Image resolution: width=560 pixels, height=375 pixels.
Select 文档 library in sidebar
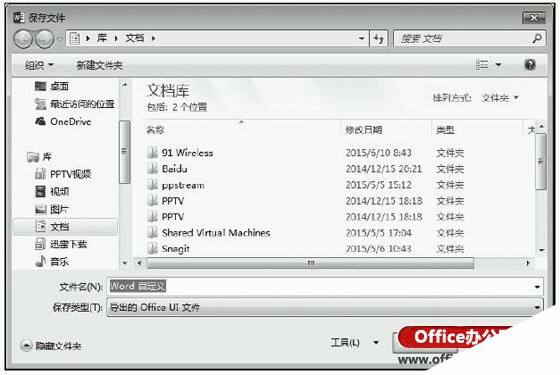65,226
